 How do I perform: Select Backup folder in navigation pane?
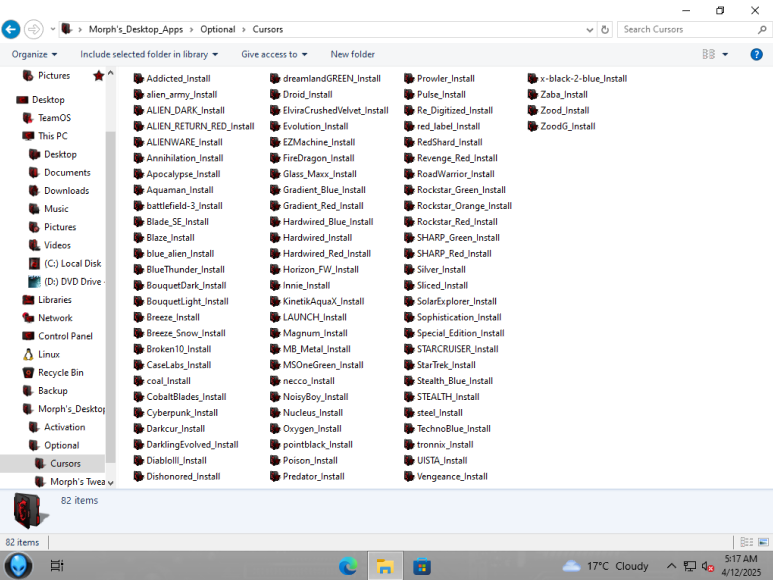[53, 391]
